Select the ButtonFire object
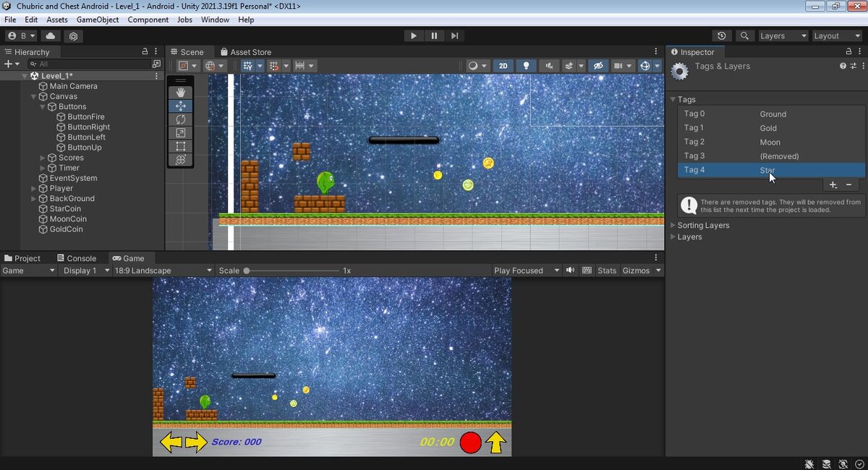This screenshot has width=868, height=470. point(86,116)
